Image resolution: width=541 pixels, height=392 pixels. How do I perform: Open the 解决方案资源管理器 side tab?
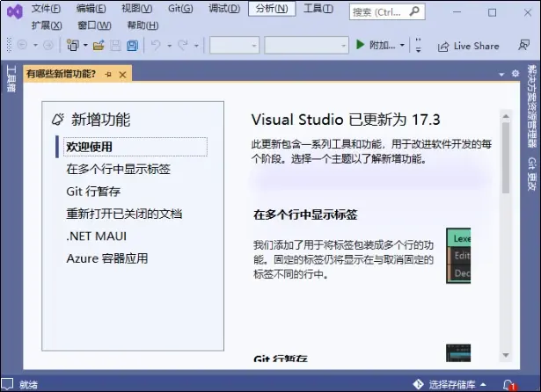[531, 106]
